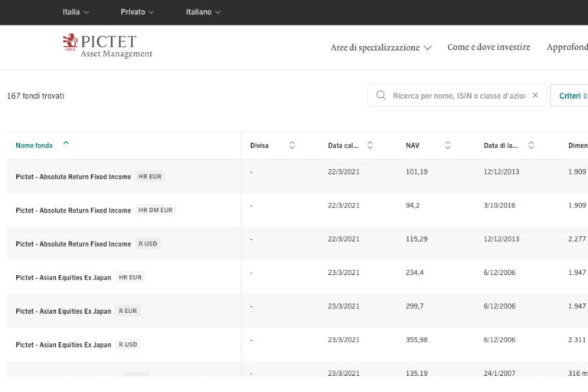Open Come e dove investire menu
This screenshot has height=392, width=588.
(488, 47)
